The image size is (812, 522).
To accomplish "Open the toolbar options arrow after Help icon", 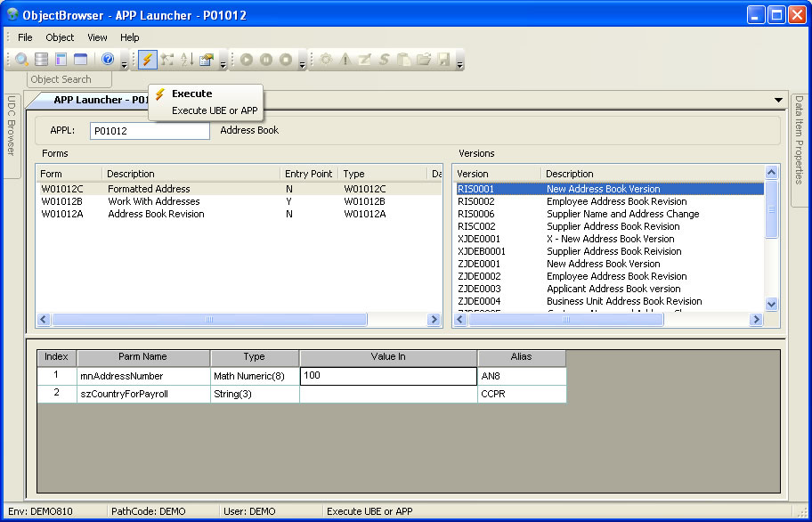I will tap(125, 62).
